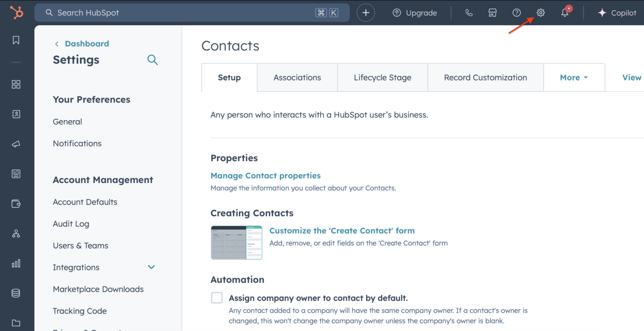
Task: Enable assign company owner to contact by default
Action: tap(216, 297)
